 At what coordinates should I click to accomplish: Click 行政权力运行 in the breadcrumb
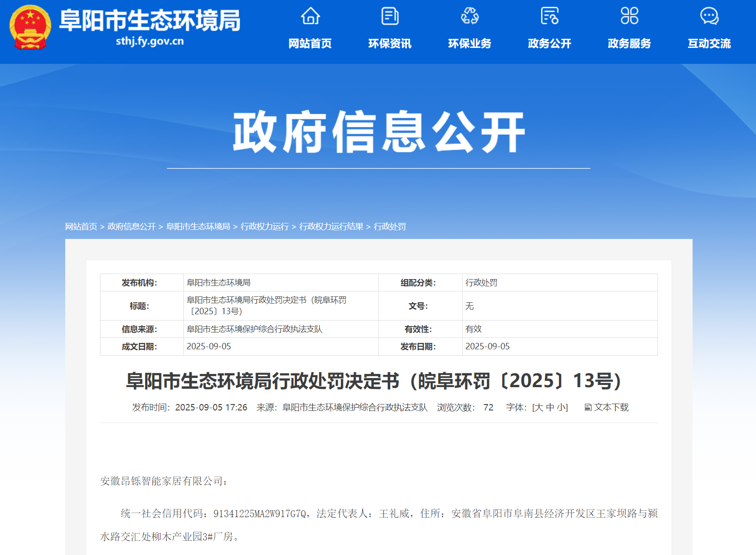(x=265, y=227)
